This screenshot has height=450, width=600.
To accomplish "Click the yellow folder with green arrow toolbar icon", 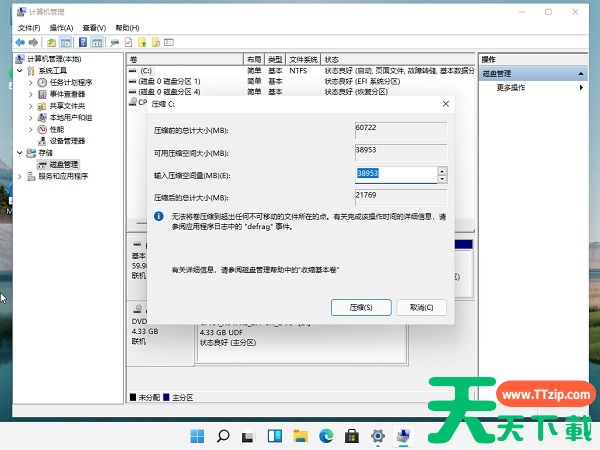I will [x=142, y=42].
